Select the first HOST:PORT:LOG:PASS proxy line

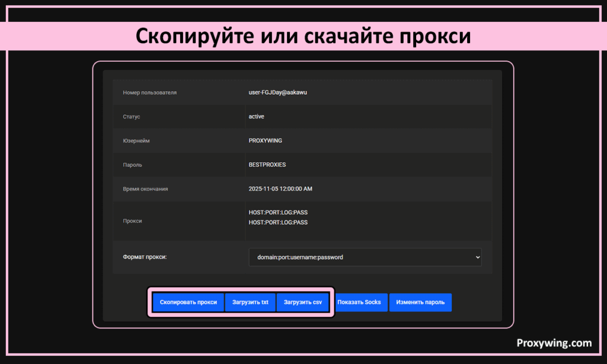[278, 212]
